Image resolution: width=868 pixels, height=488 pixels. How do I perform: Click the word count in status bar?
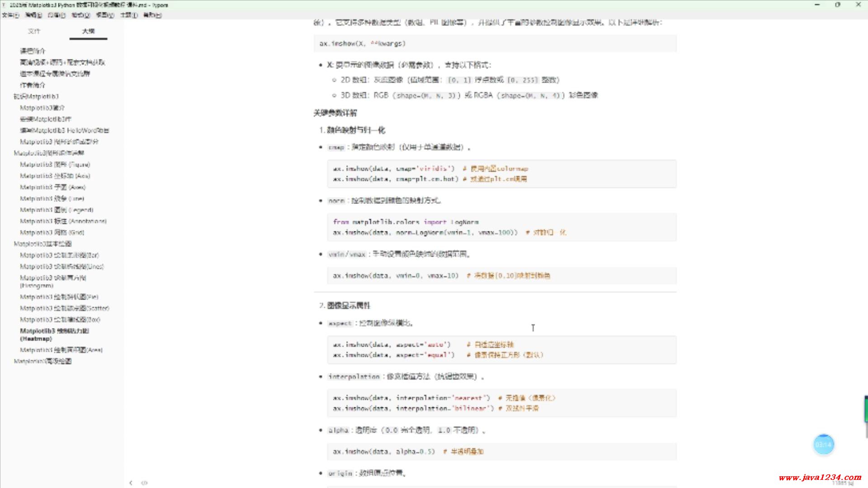pyautogui.click(x=843, y=483)
